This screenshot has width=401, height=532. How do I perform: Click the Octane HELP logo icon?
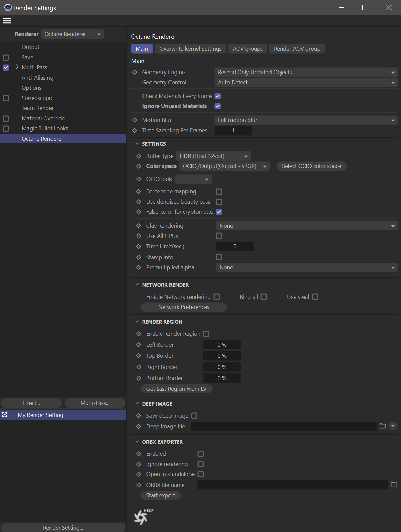(x=141, y=517)
